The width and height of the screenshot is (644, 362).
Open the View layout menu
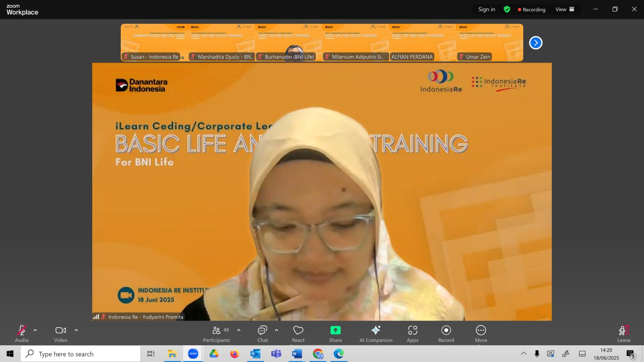click(565, 9)
